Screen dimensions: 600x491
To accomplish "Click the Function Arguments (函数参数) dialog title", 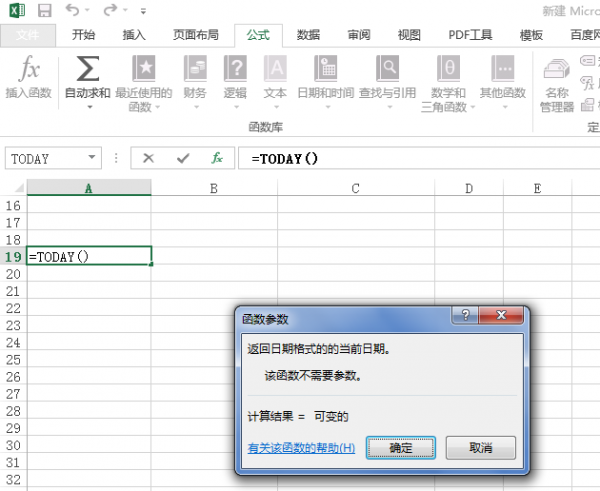I will pyautogui.click(x=265, y=319).
